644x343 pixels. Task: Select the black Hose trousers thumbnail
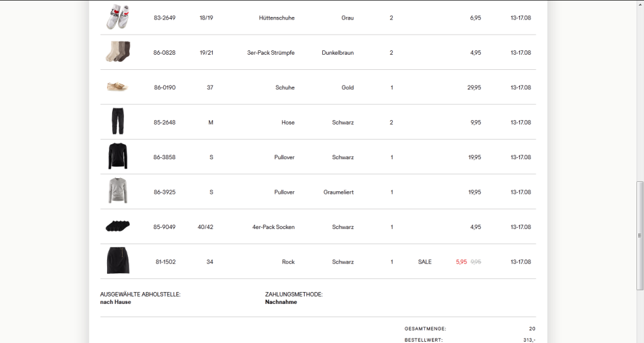pyautogui.click(x=117, y=121)
